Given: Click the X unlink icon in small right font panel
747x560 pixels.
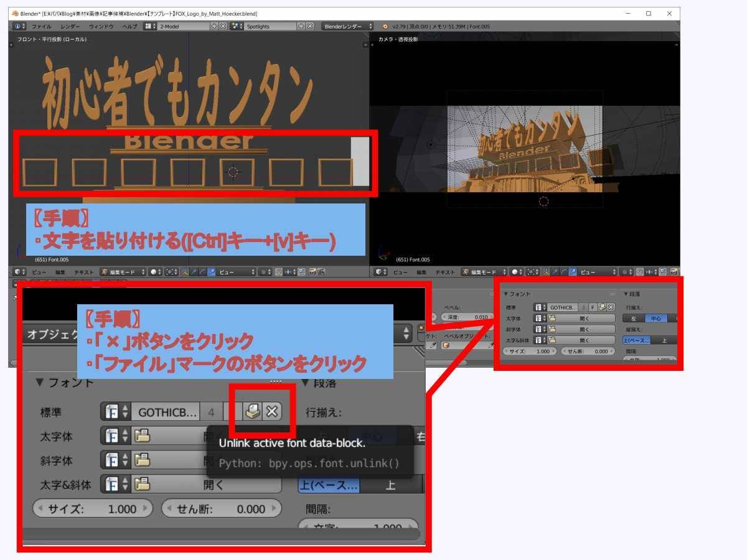Looking at the screenshot, I should (610, 307).
